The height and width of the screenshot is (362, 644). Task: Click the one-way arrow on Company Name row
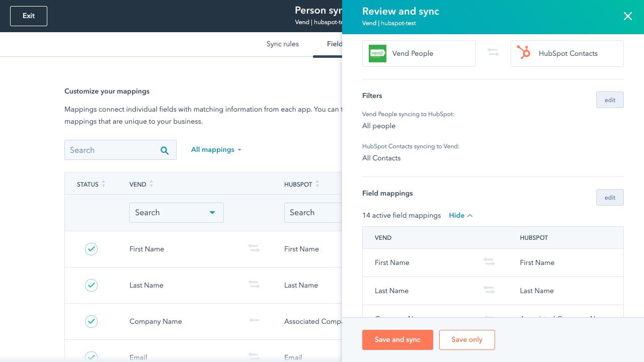[x=254, y=320]
